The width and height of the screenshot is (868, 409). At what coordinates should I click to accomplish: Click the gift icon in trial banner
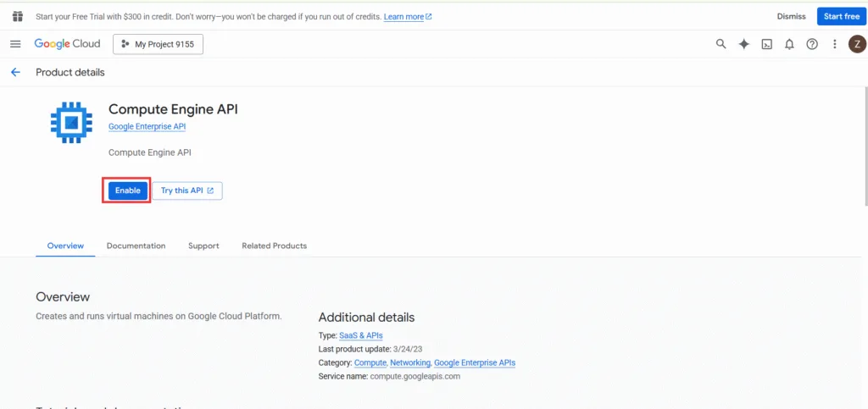pyautogui.click(x=18, y=16)
